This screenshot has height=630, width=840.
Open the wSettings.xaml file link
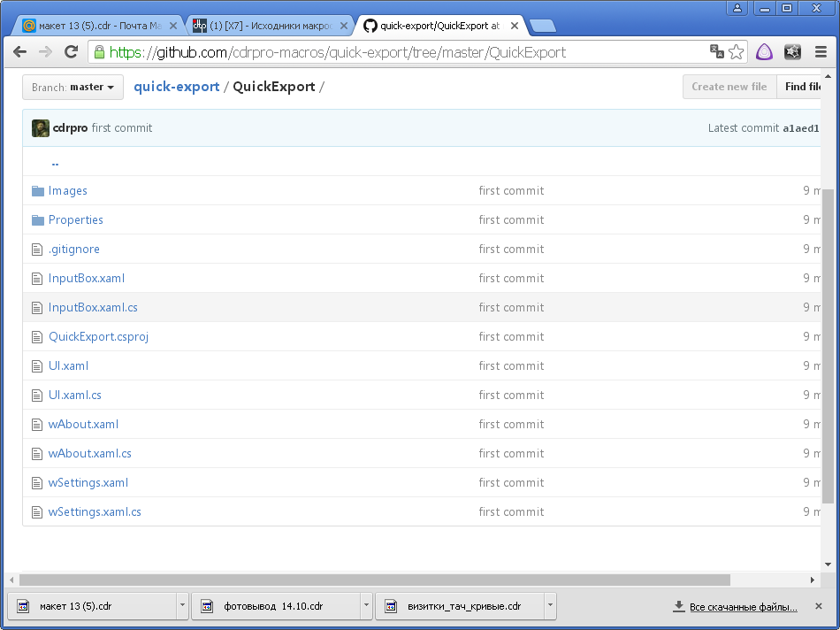click(88, 482)
